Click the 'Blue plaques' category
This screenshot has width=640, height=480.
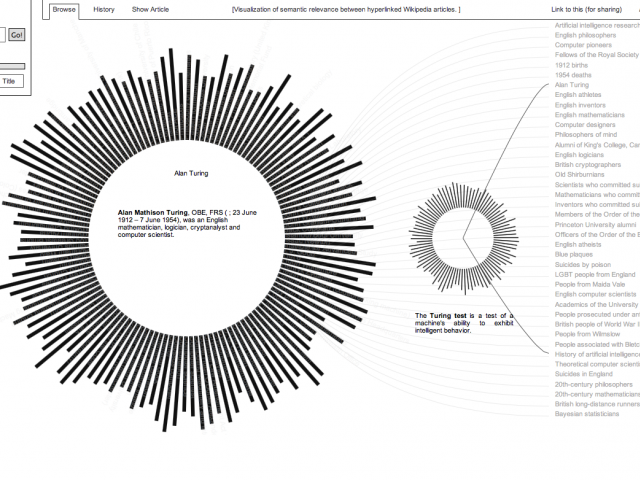pos(575,254)
